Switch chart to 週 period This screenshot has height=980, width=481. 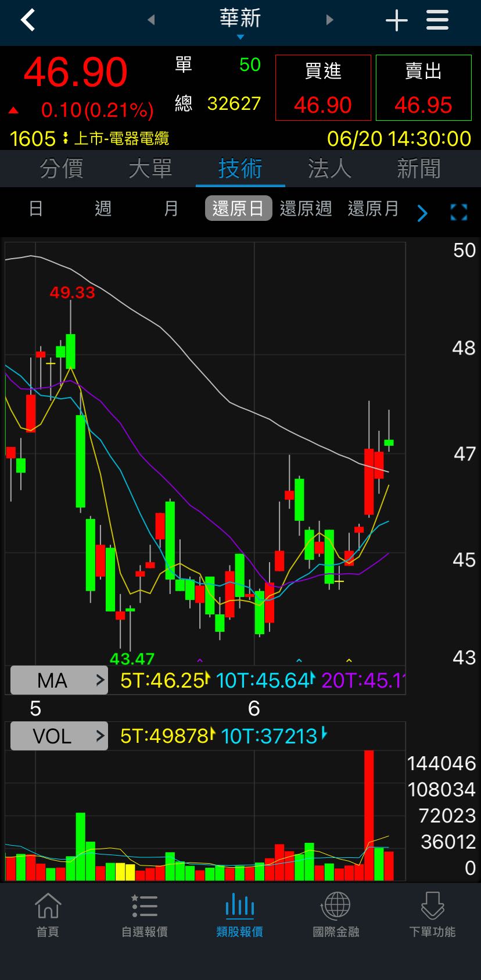point(103,209)
